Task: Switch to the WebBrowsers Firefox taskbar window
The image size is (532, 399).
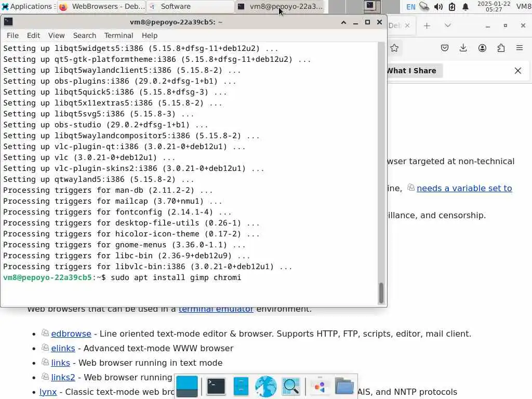Action: click(x=101, y=6)
